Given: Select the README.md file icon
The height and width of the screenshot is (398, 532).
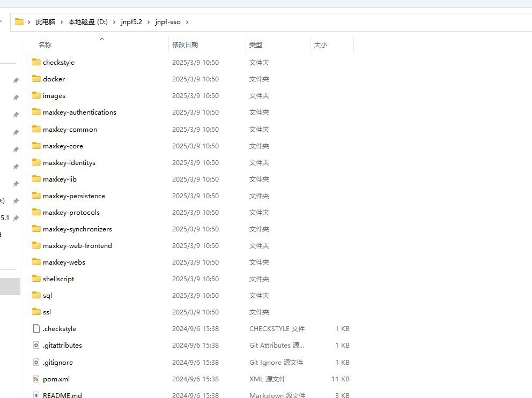Looking at the screenshot, I should coord(36,395).
